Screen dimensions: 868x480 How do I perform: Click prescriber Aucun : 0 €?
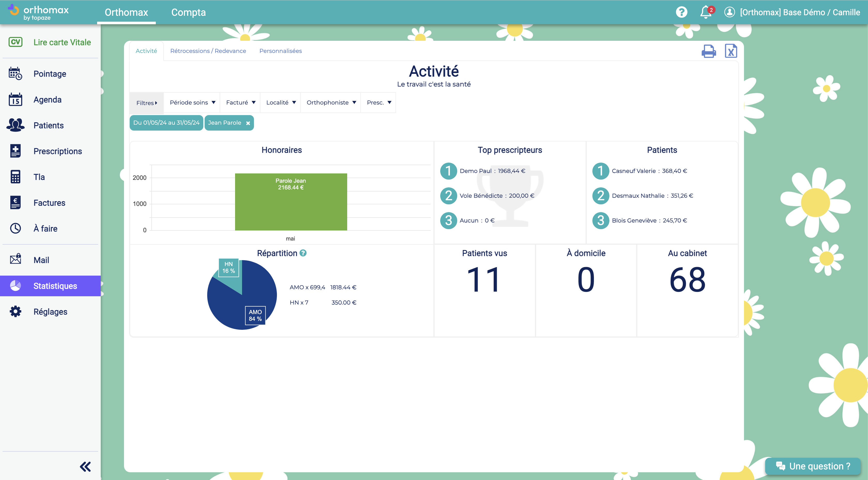coord(477,220)
